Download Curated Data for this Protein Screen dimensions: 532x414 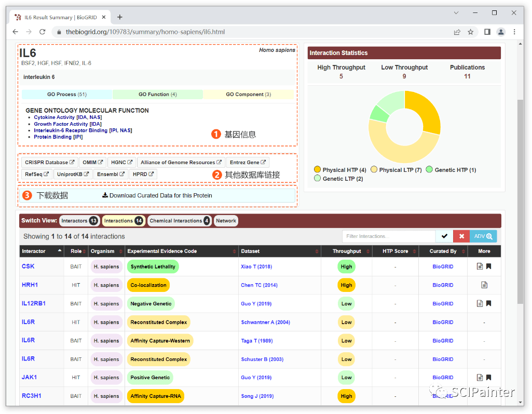pos(157,196)
